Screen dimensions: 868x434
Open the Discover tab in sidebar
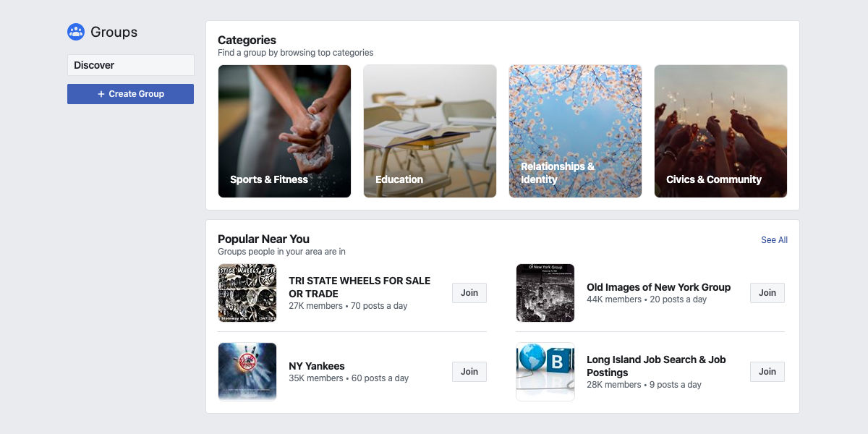(131, 65)
